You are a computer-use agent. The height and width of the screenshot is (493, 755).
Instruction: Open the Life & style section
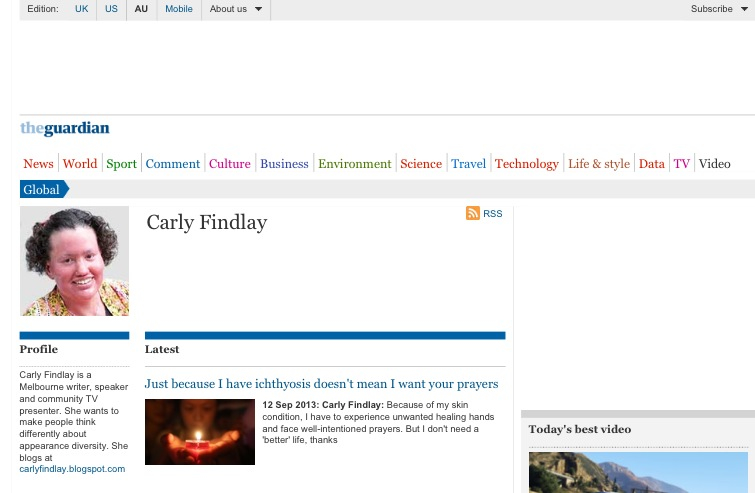click(x=599, y=164)
